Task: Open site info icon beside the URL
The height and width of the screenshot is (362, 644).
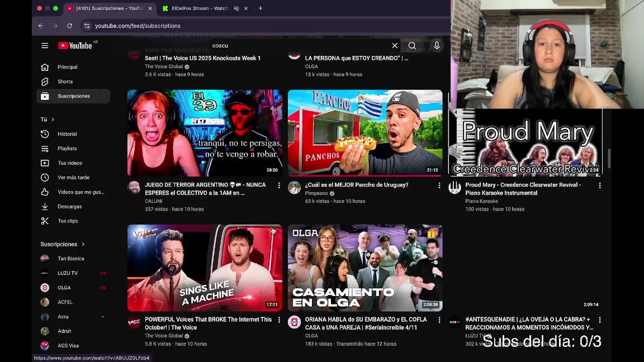Action: click(x=87, y=26)
